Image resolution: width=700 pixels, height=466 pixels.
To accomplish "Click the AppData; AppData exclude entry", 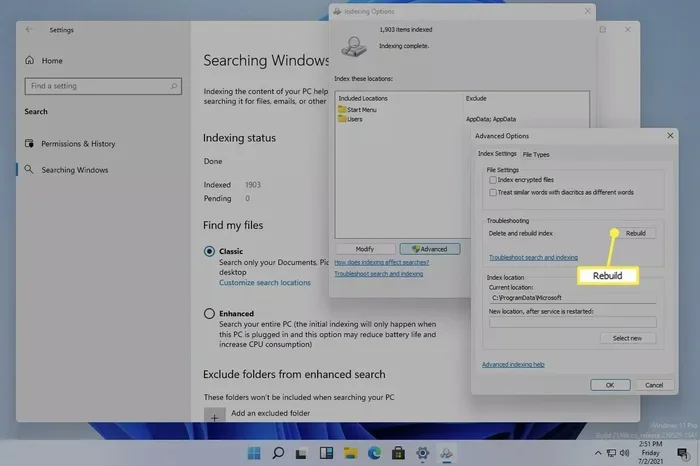I will (x=491, y=119).
